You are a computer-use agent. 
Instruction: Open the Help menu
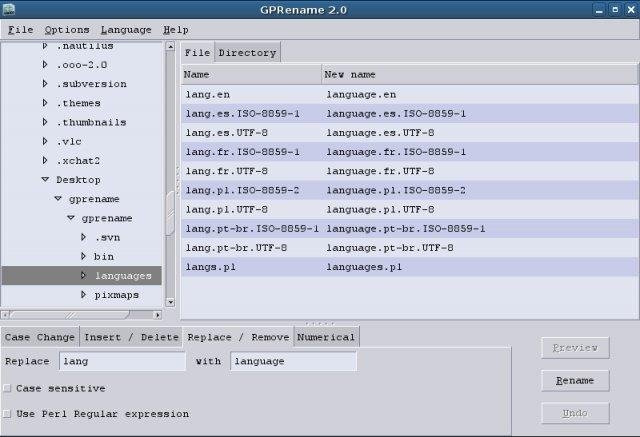pyautogui.click(x=176, y=30)
